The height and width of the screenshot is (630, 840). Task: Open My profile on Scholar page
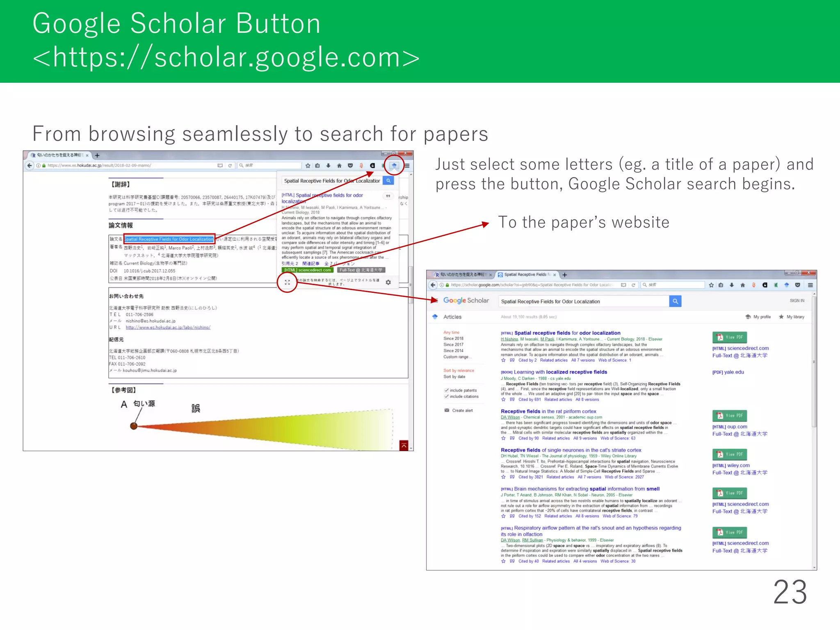(758, 317)
